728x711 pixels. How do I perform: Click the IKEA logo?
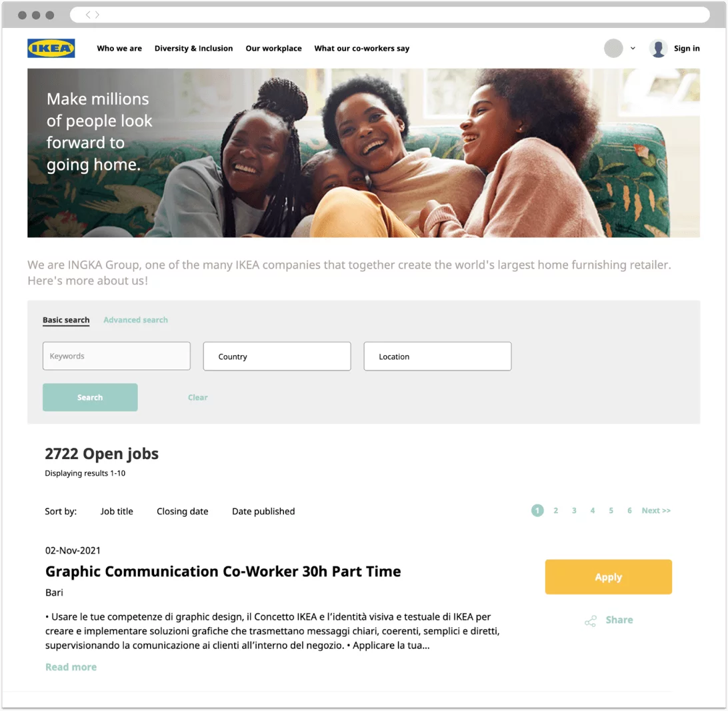[51, 48]
